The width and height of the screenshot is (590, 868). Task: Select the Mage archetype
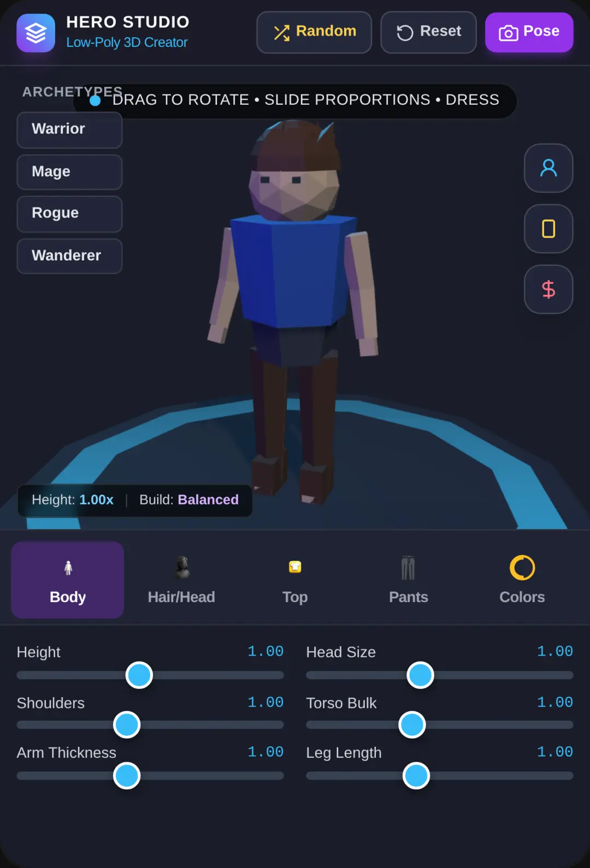[69, 172]
